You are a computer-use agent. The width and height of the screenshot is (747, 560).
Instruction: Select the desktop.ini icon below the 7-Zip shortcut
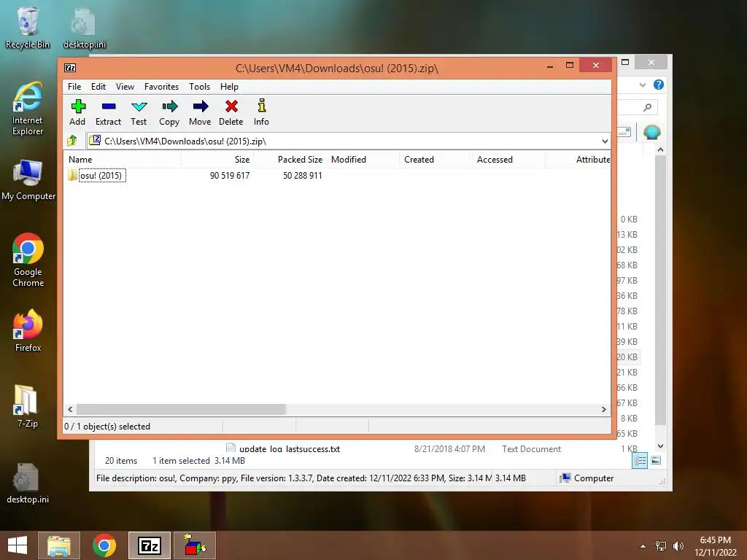pos(27,483)
